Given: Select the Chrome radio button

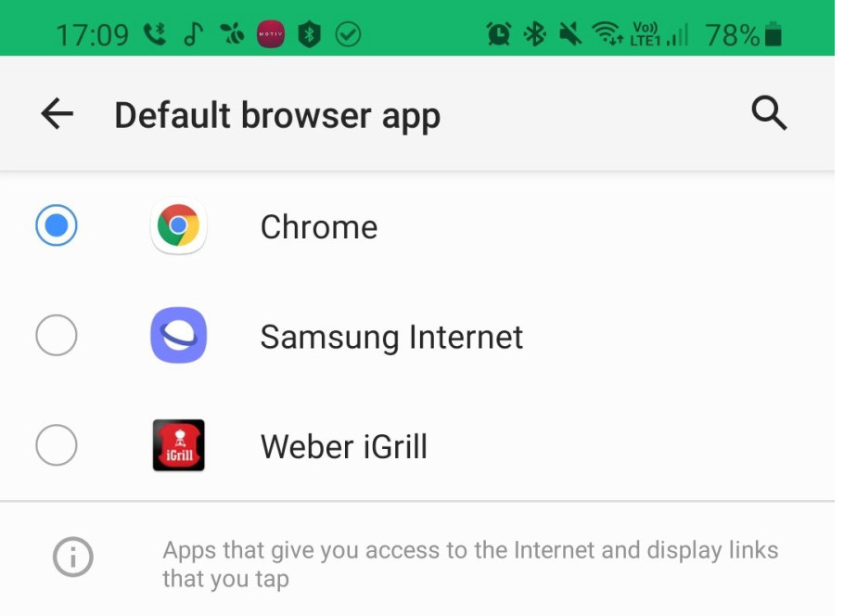Looking at the screenshot, I should (57, 225).
